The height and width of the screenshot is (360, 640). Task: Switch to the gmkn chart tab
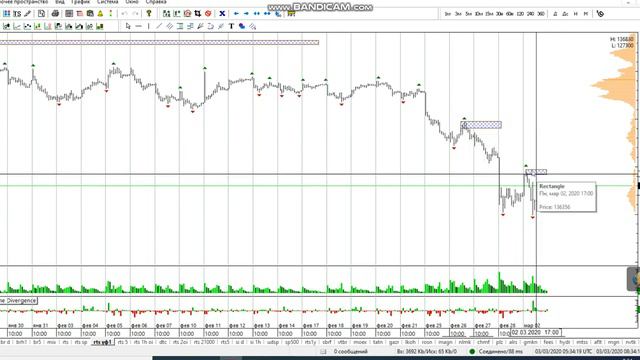[530, 342]
